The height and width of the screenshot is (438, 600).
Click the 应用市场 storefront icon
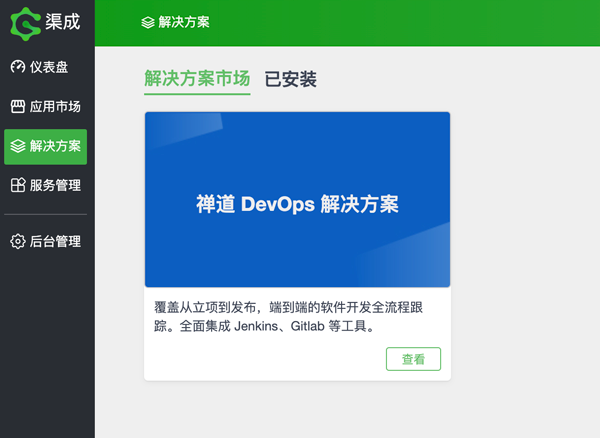click(x=17, y=106)
